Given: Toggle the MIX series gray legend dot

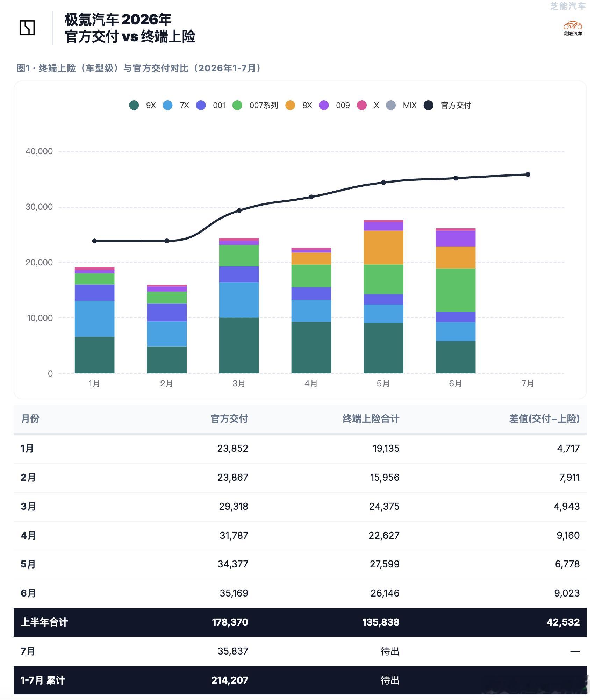Looking at the screenshot, I should coord(391,105).
